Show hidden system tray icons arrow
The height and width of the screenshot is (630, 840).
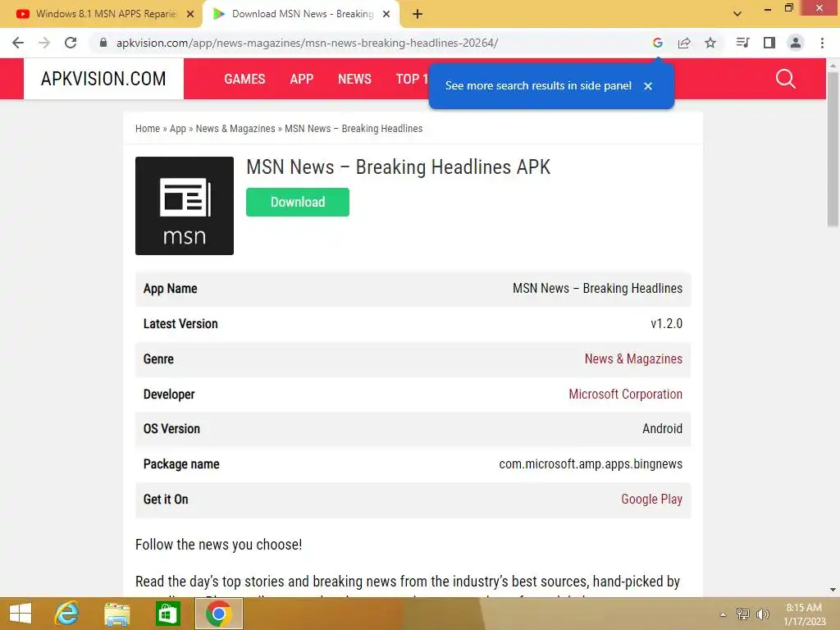coord(724,614)
